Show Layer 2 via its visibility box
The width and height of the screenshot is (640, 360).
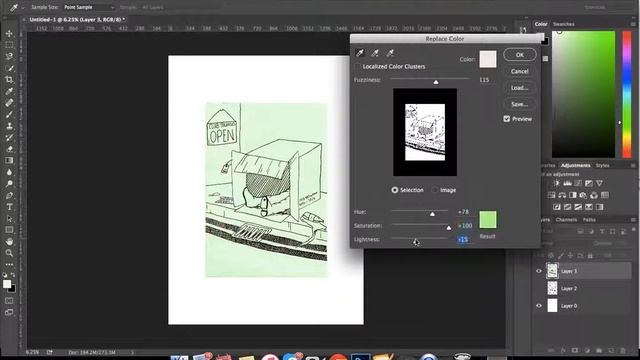[x=539, y=289]
